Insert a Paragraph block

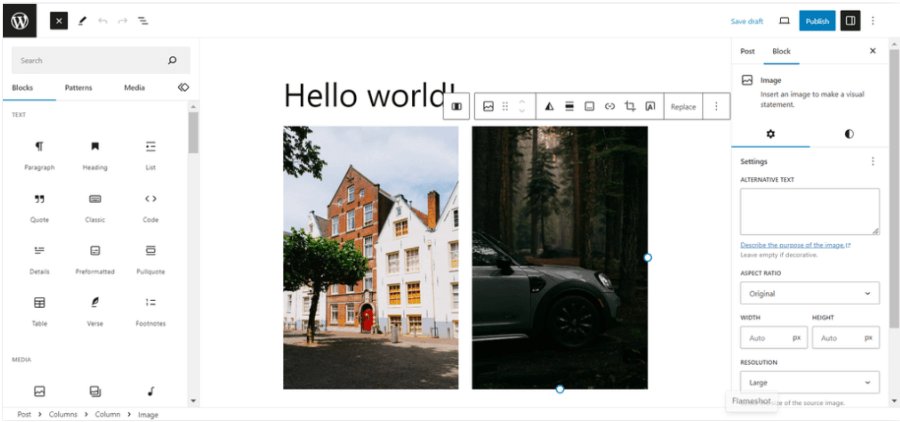[x=39, y=156]
